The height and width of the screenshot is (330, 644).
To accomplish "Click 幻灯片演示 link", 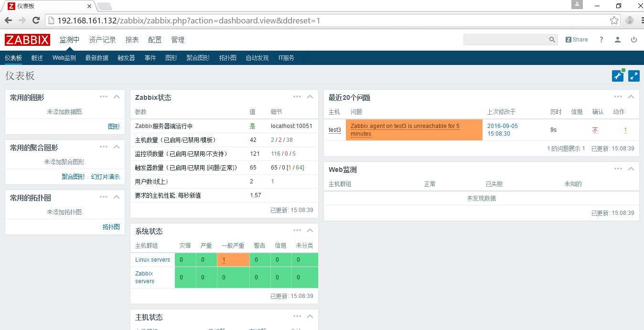I will [105, 177].
